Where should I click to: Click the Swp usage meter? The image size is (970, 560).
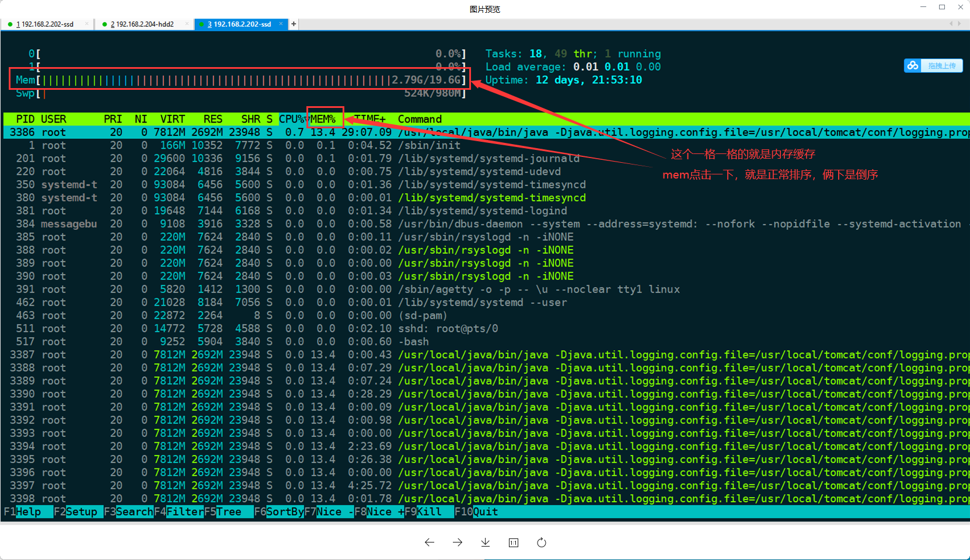point(241,93)
